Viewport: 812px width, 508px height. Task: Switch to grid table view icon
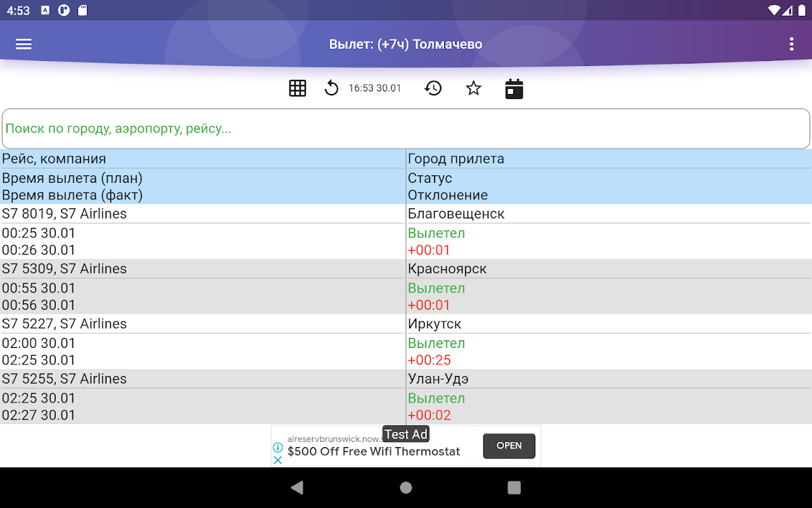pyautogui.click(x=298, y=88)
